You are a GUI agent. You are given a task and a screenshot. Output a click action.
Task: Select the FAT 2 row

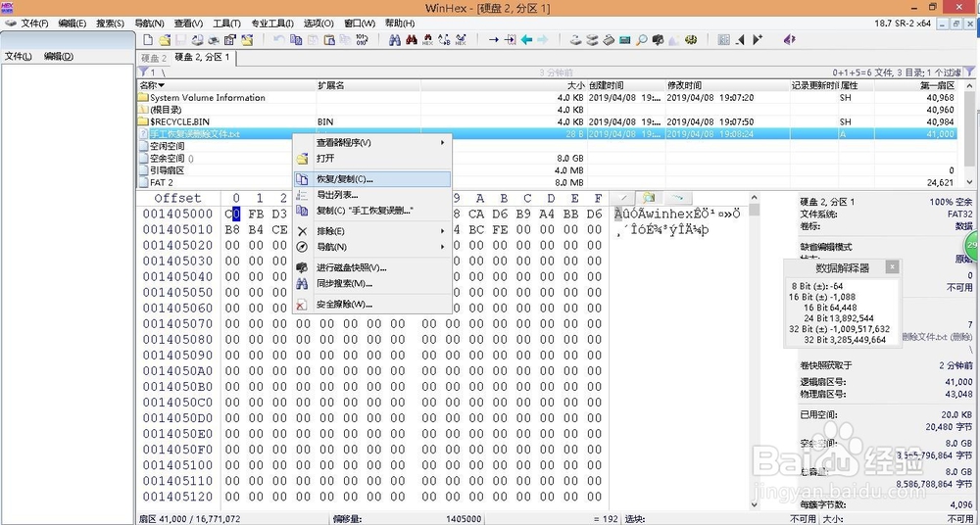pyautogui.click(x=547, y=182)
